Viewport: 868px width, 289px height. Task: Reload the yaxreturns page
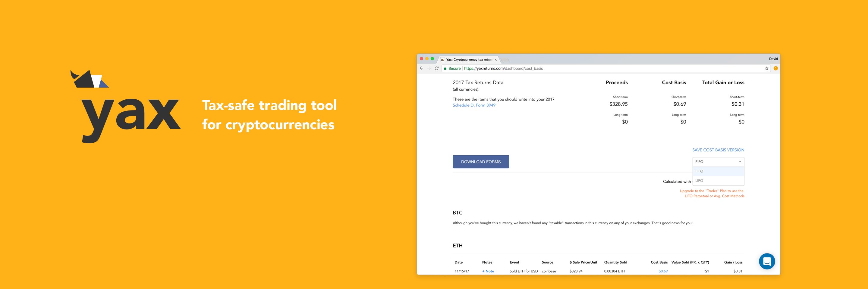tap(437, 68)
